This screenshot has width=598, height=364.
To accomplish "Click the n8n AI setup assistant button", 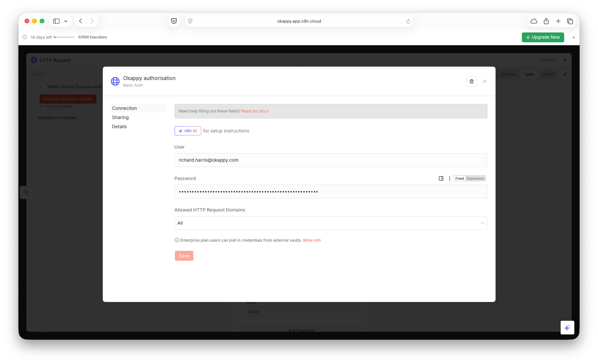I will pos(188,131).
